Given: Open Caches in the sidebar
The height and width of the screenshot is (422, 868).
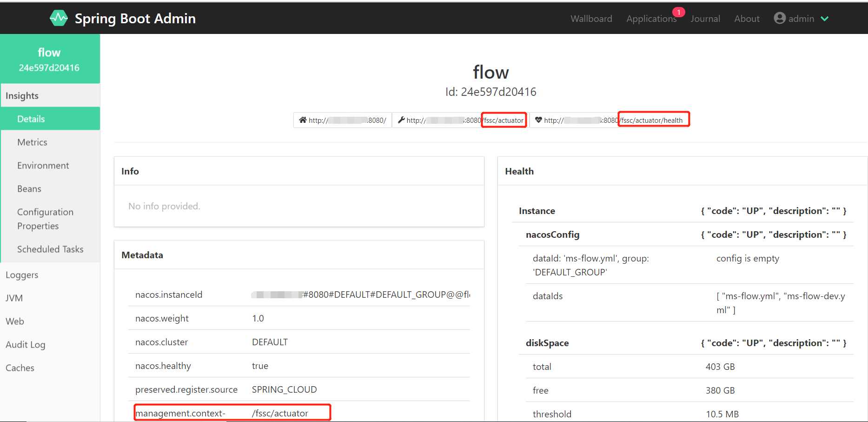Looking at the screenshot, I should tap(50, 368).
